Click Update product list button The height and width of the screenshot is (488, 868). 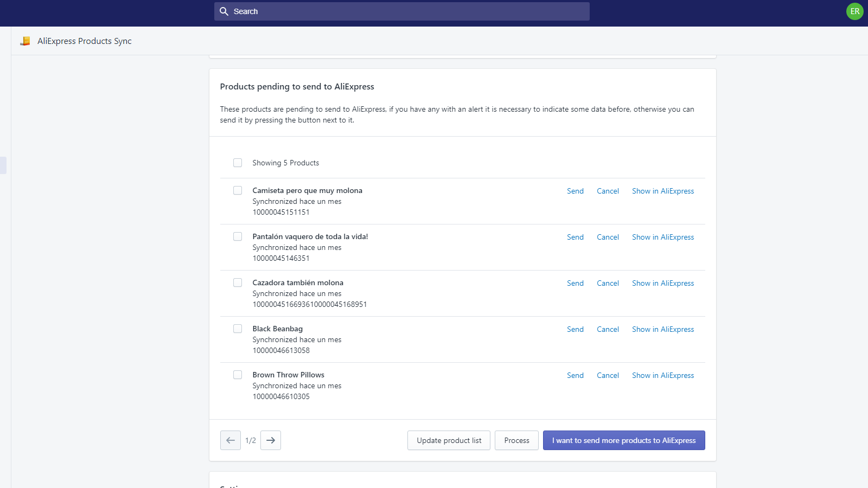click(449, 440)
